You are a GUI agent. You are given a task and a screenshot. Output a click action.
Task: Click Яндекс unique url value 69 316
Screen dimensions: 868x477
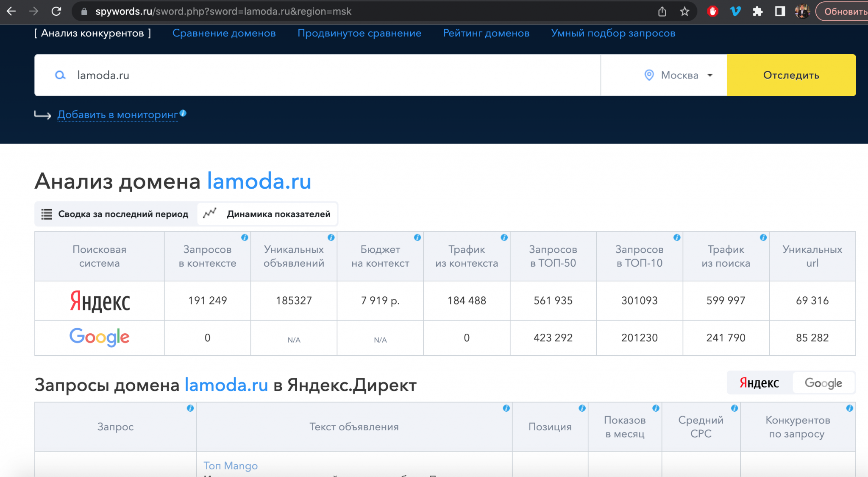pos(812,301)
